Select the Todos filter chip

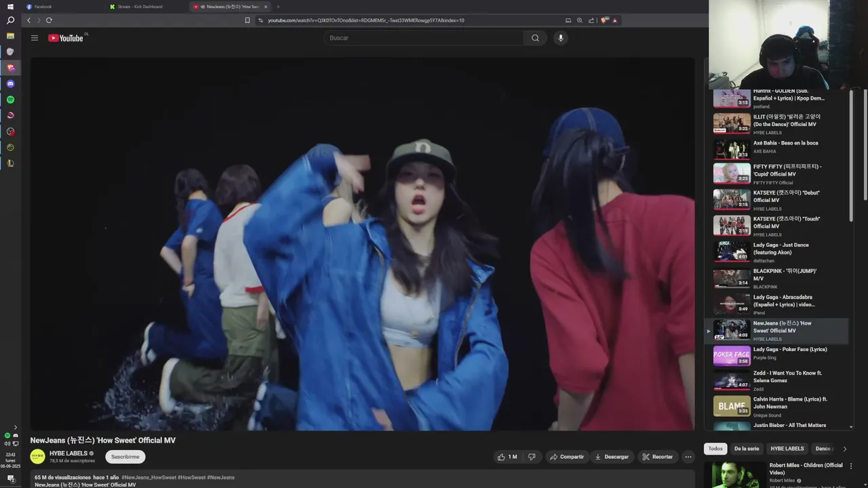(715, 449)
